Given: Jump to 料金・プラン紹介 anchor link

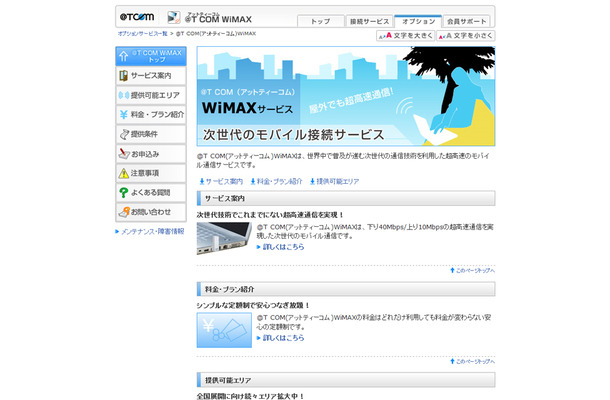Looking at the screenshot, I should 279,181.
